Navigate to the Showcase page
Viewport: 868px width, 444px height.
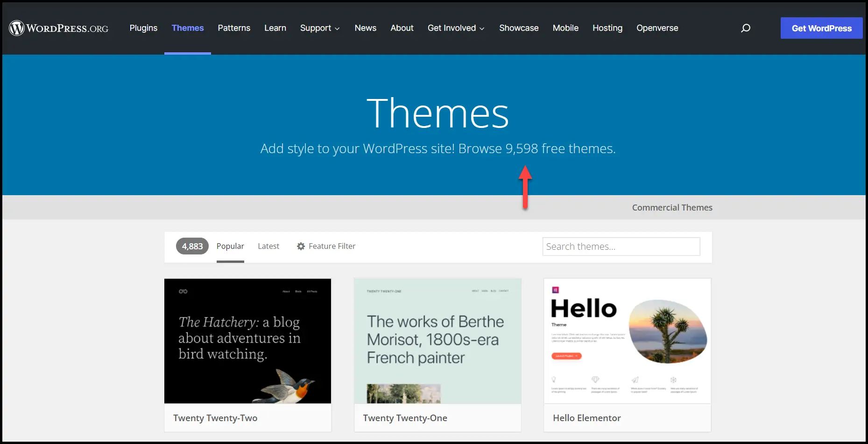tap(519, 28)
